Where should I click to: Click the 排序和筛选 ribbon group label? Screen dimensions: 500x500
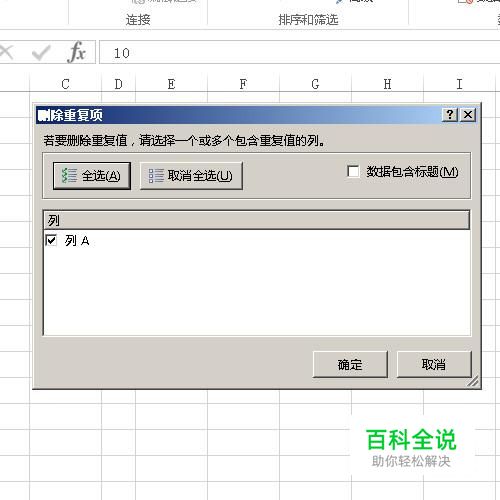click(308, 20)
